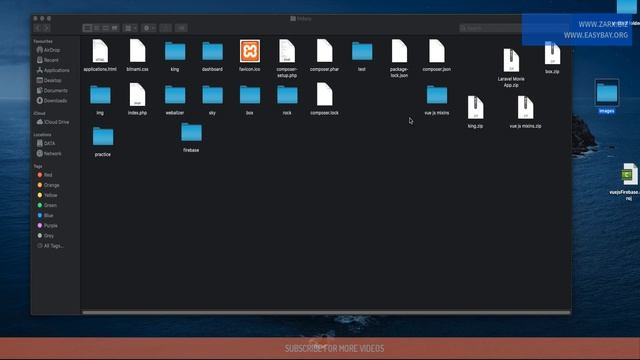
Task: Select the webalizer folder
Action: tap(175, 99)
